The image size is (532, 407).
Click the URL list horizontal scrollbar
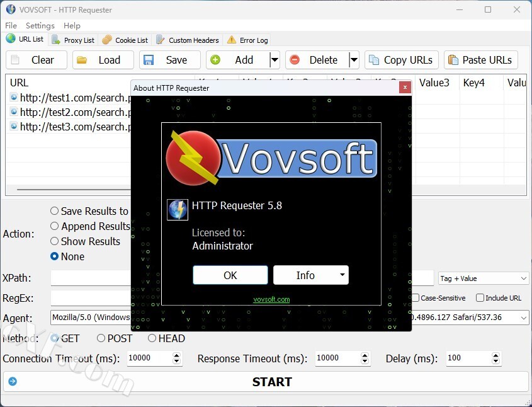(x=74, y=190)
